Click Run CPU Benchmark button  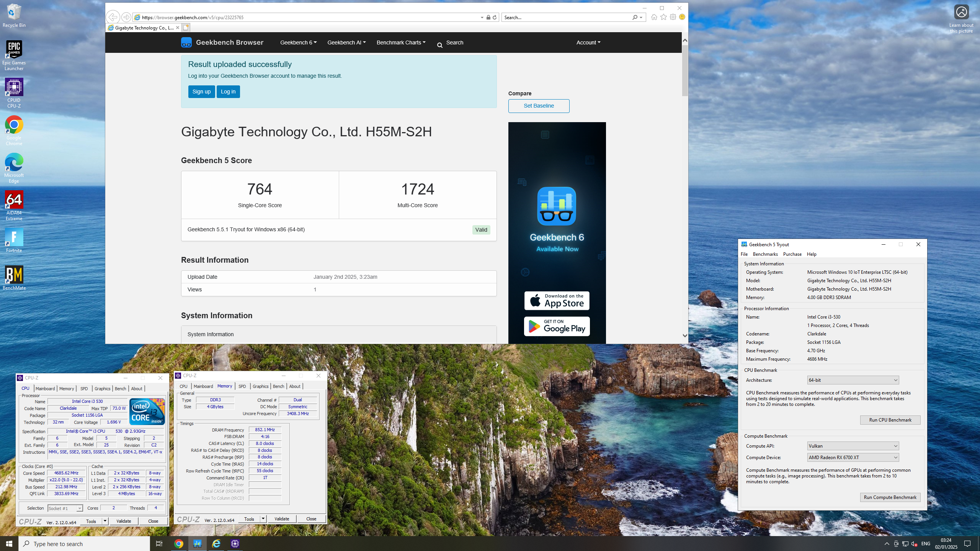pos(890,420)
